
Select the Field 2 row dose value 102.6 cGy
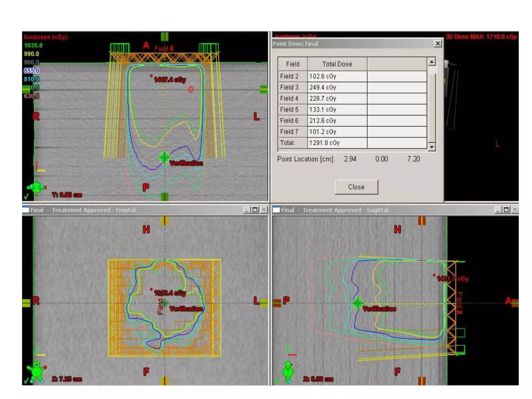coord(337,76)
